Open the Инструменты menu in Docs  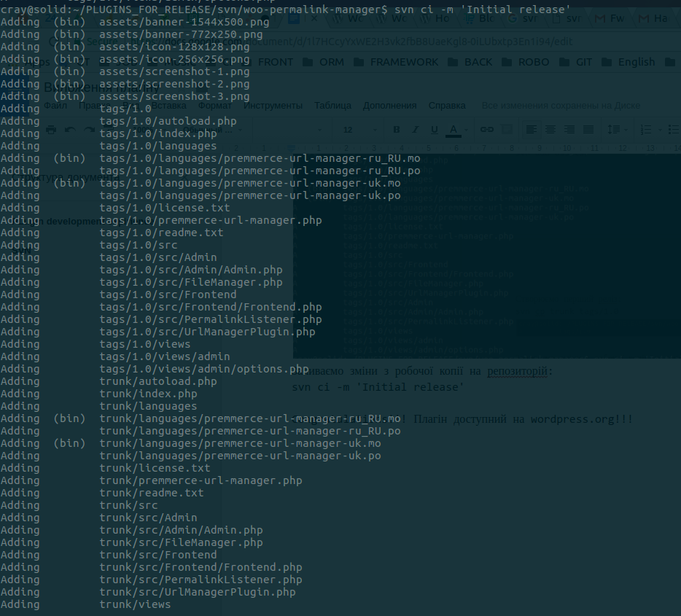tap(273, 106)
